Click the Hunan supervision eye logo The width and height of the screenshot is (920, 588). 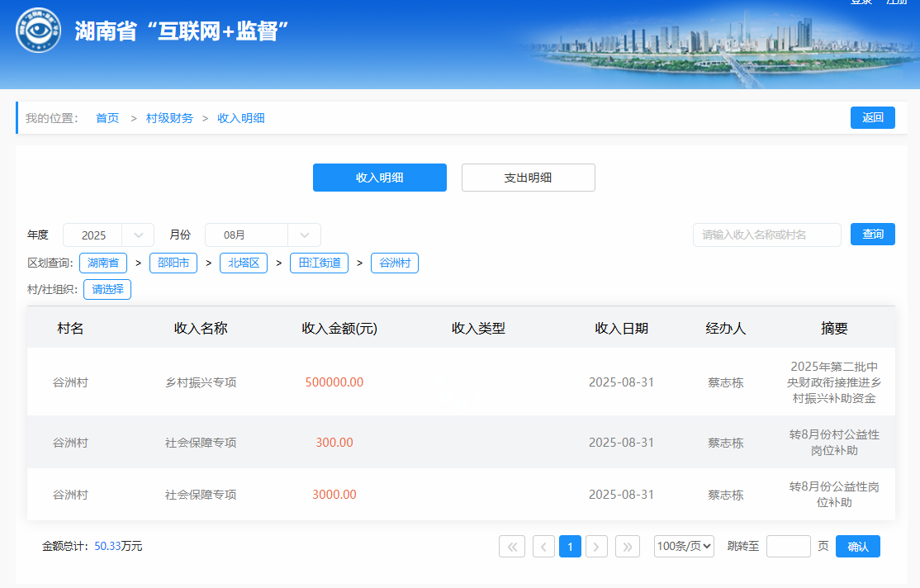pos(39,31)
